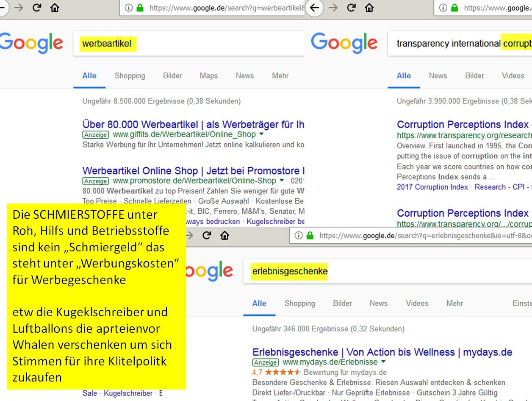532x401 pixels.
Task: Click orange star rating for mydays.de
Action: (x=283, y=373)
